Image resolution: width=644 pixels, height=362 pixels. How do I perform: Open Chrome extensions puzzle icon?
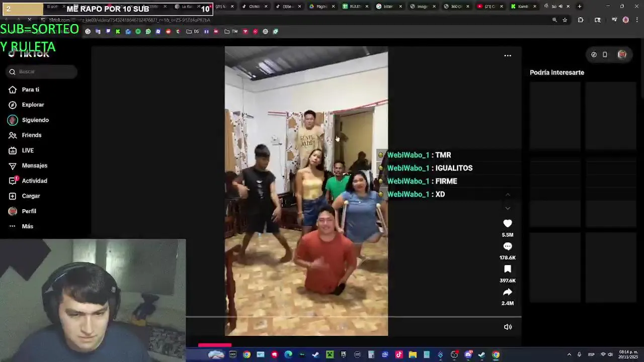pos(581,20)
